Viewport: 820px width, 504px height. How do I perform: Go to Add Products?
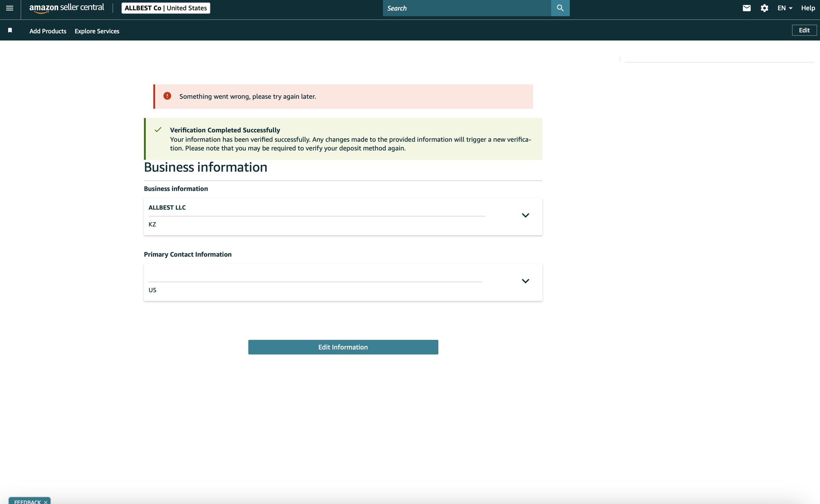click(x=48, y=31)
